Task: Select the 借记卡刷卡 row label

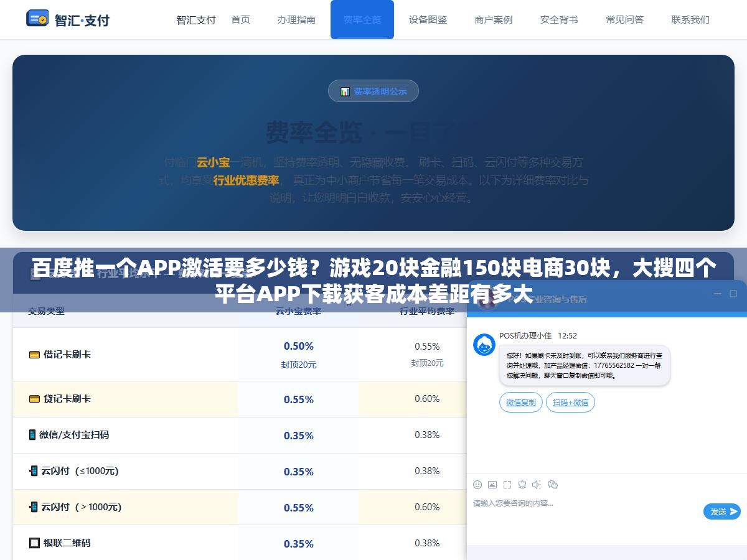Action: pos(60,355)
